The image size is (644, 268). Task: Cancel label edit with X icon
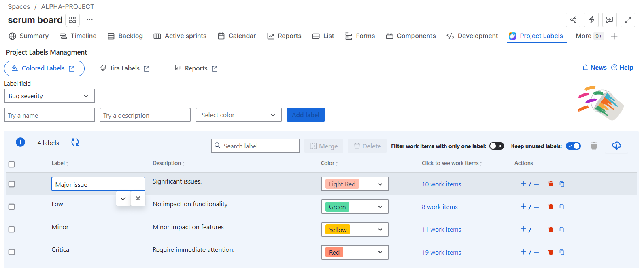(x=138, y=198)
